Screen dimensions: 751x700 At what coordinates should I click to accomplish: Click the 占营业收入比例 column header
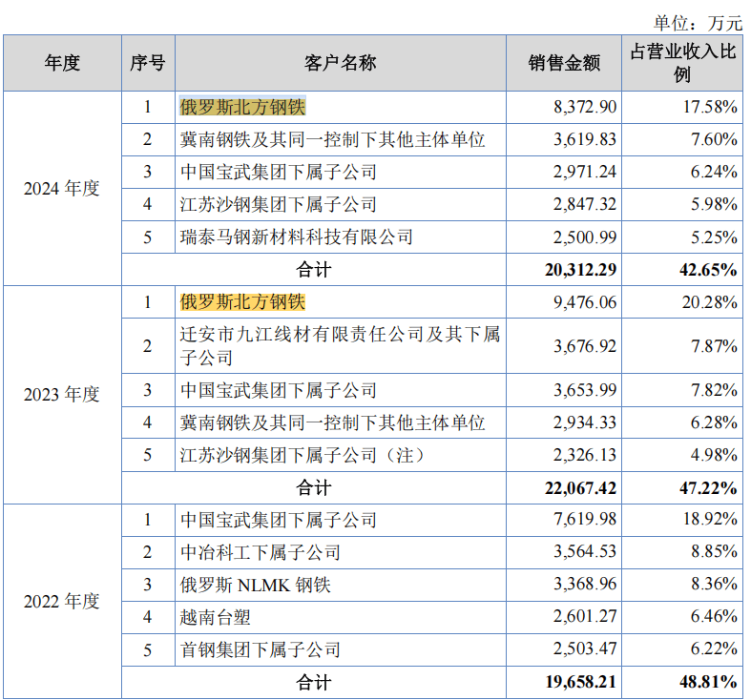[x=683, y=63]
